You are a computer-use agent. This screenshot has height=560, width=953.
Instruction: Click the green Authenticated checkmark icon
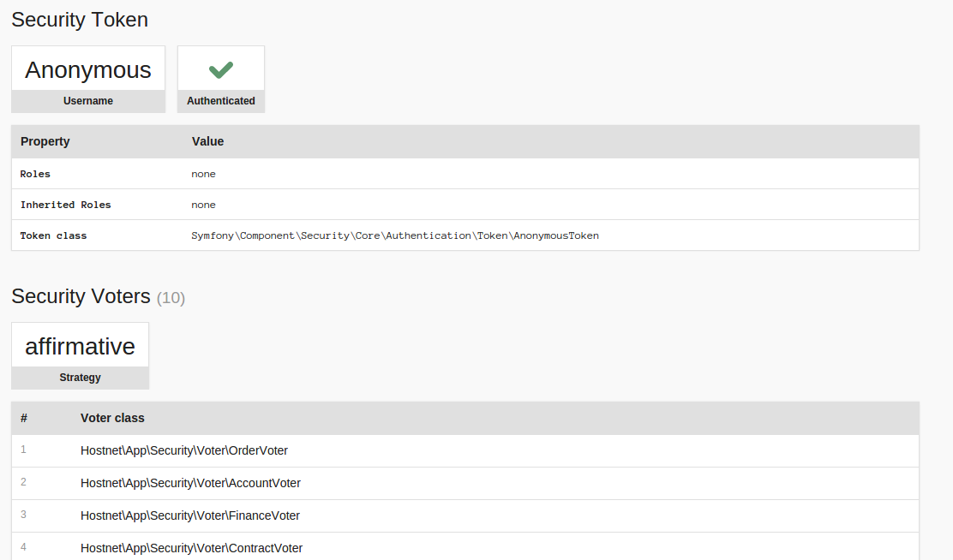220,70
